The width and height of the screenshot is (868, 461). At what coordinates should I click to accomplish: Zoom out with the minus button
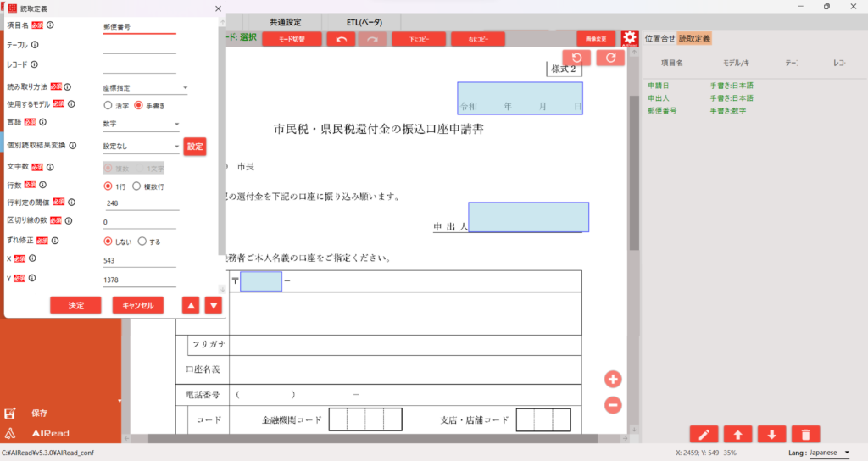coord(613,405)
